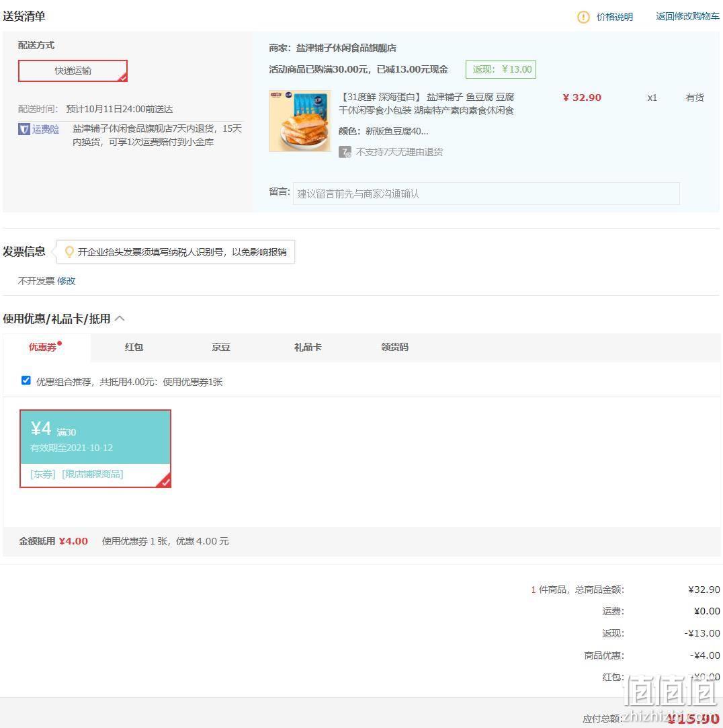Screen dimensions: 723x728
Task: Uncheck the 优惠组合推荐 checkbox
Action: (x=26, y=380)
